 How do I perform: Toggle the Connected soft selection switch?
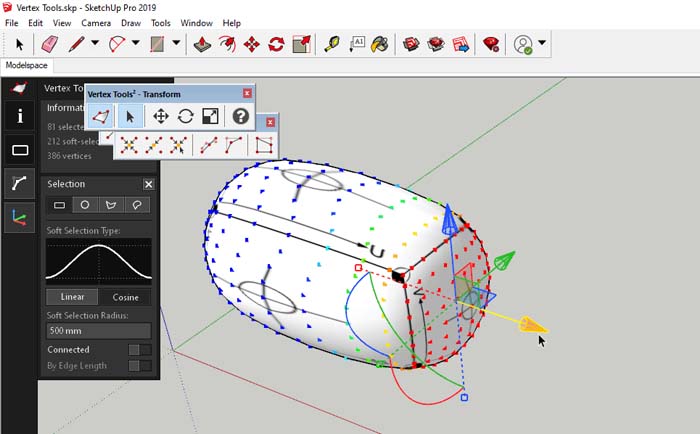point(139,350)
